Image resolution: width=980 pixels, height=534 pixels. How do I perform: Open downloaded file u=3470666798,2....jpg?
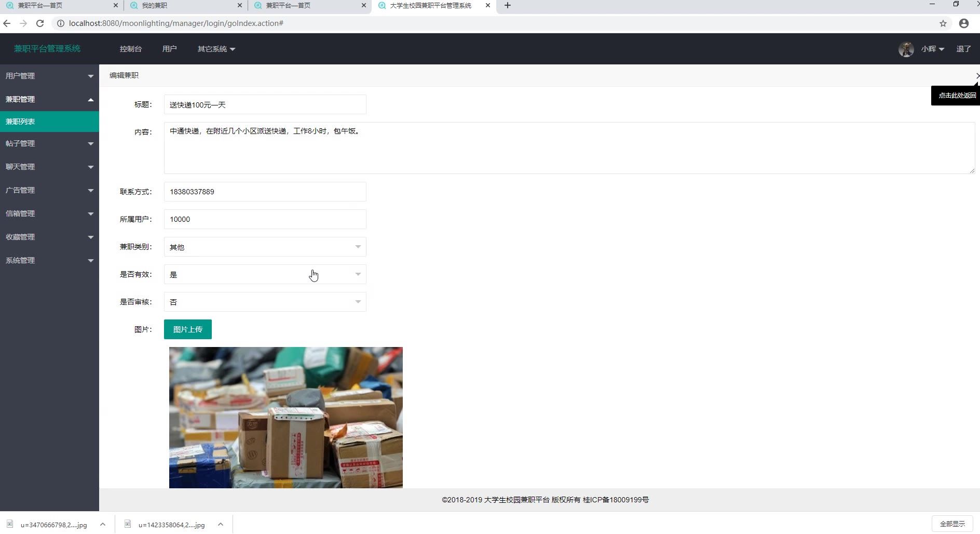tap(53, 525)
